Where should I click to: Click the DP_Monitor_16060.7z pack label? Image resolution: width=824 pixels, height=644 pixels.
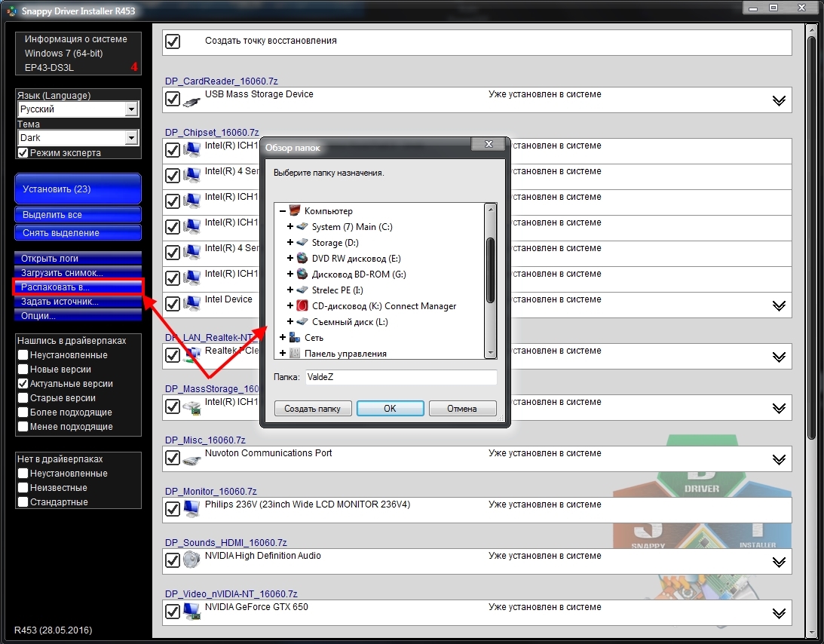click(211, 491)
